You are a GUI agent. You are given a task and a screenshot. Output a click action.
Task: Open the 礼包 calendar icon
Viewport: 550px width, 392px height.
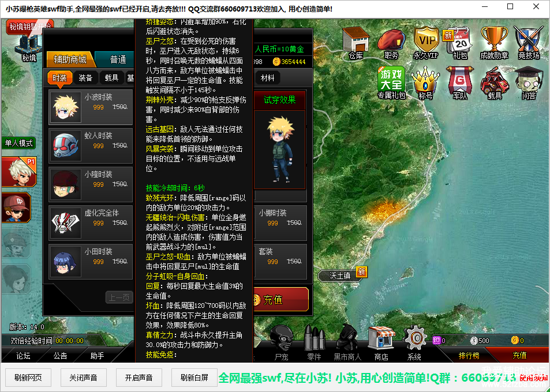(460, 44)
